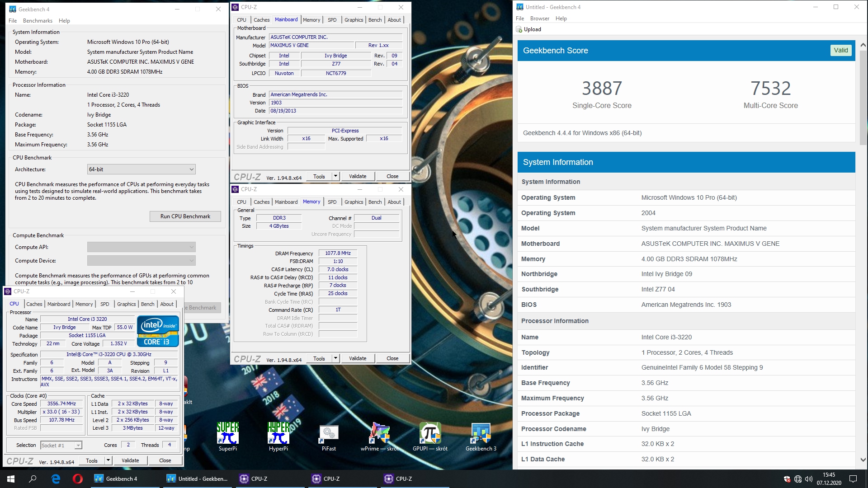The width and height of the screenshot is (868, 488).
Task: Open network globe icon in tray
Action: point(798,479)
